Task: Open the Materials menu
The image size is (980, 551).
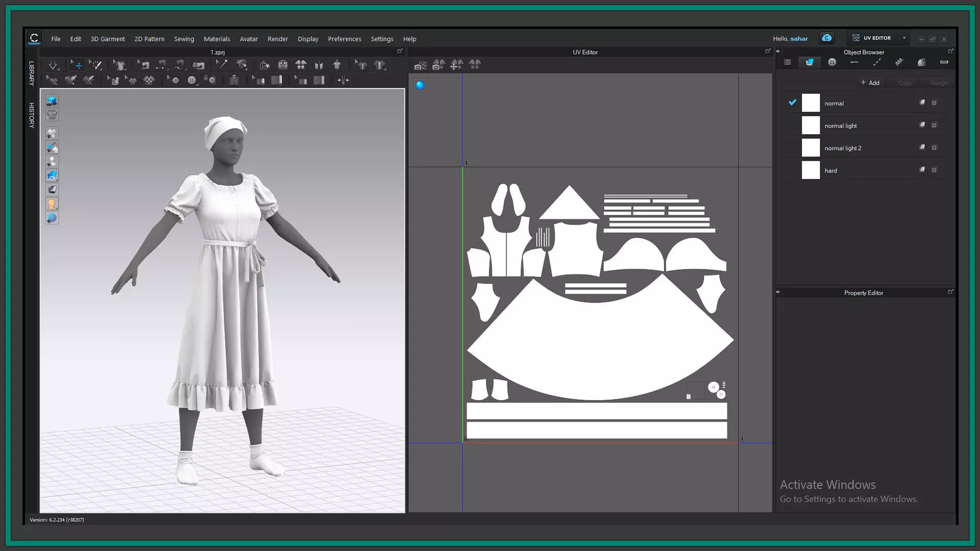Action: 217,39
